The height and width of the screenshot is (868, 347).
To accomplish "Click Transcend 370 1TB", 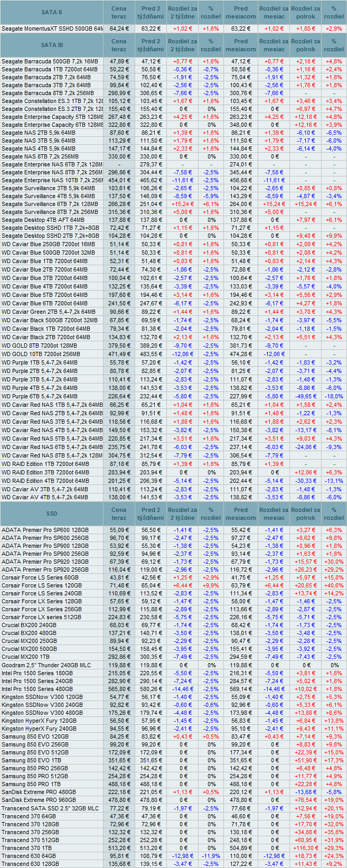I will click(x=27, y=848).
